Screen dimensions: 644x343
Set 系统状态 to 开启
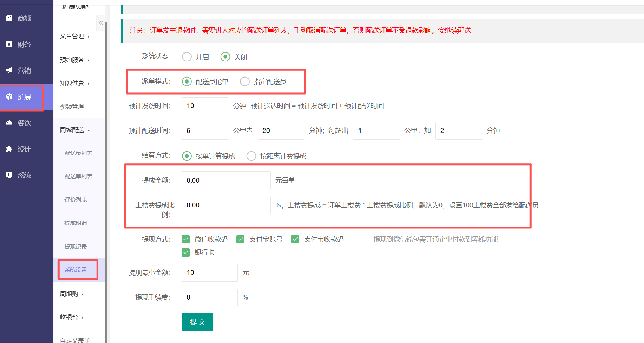(x=187, y=57)
